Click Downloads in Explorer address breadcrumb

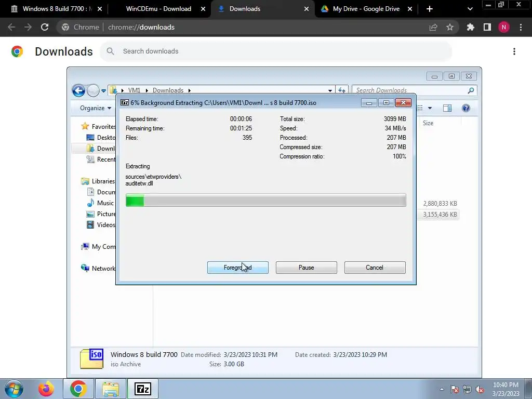tap(168, 90)
